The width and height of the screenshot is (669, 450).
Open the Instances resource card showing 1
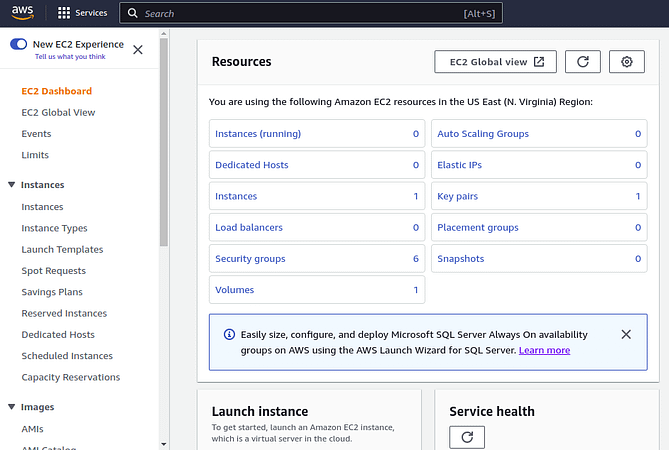pos(236,196)
